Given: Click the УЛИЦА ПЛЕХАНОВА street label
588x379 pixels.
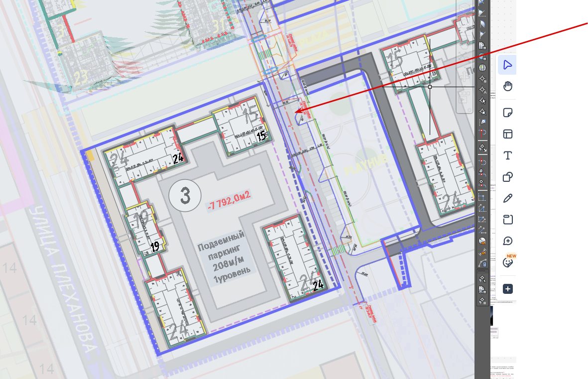Looking at the screenshot, I should [x=63, y=279].
